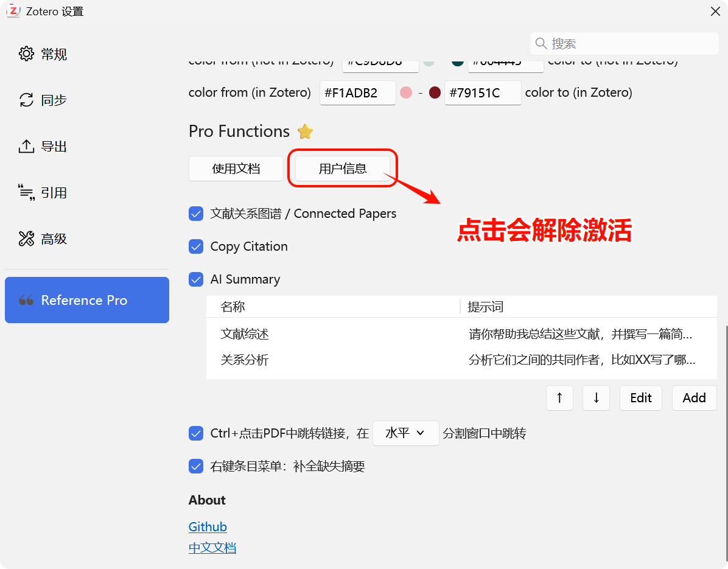728x569 pixels.
Task: Pick the dark red color swatch
Action: (x=435, y=93)
